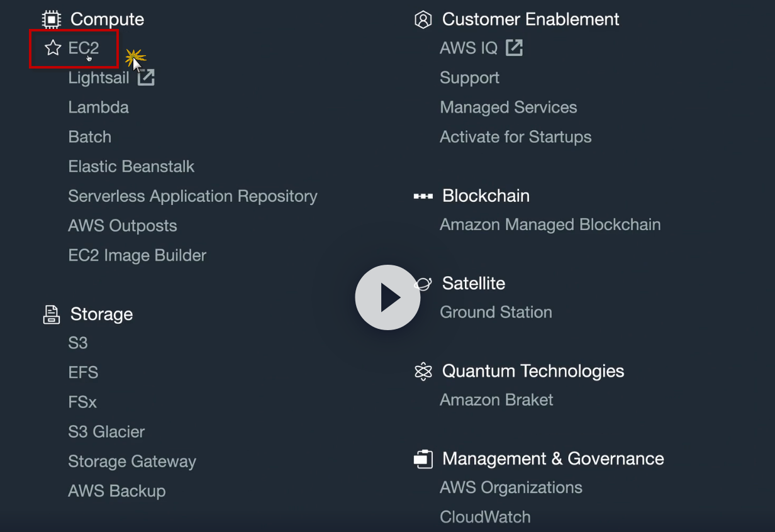Click the Blockchain category icon
Viewport: 775px width, 532px height.
(423, 196)
